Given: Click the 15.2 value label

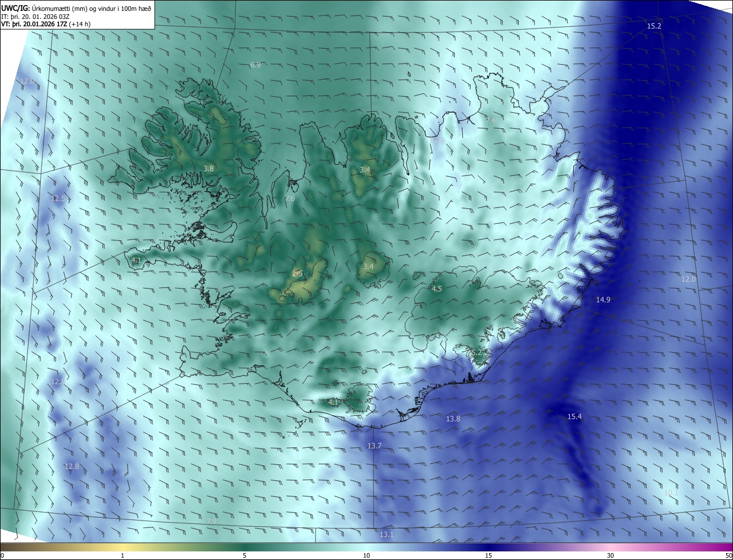Looking at the screenshot, I should [654, 26].
